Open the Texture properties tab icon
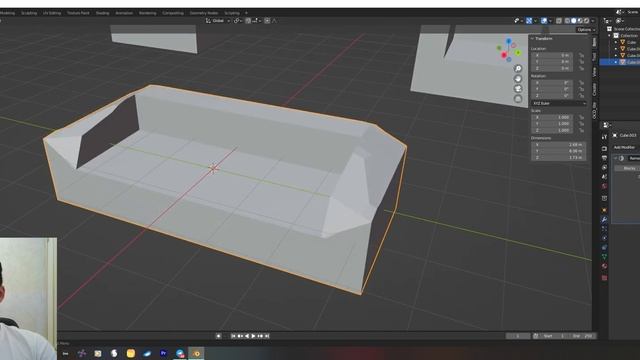The width and height of the screenshot is (640, 360). (604, 278)
